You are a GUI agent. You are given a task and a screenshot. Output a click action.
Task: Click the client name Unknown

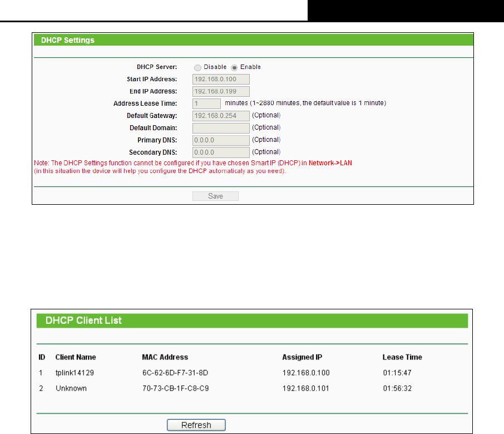pyautogui.click(x=71, y=388)
